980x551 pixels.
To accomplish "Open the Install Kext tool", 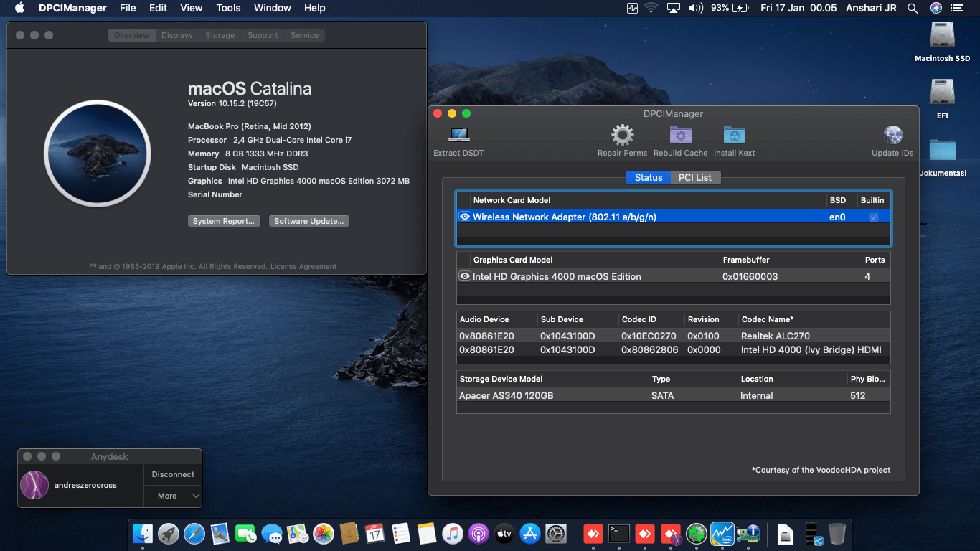I will 734,136.
